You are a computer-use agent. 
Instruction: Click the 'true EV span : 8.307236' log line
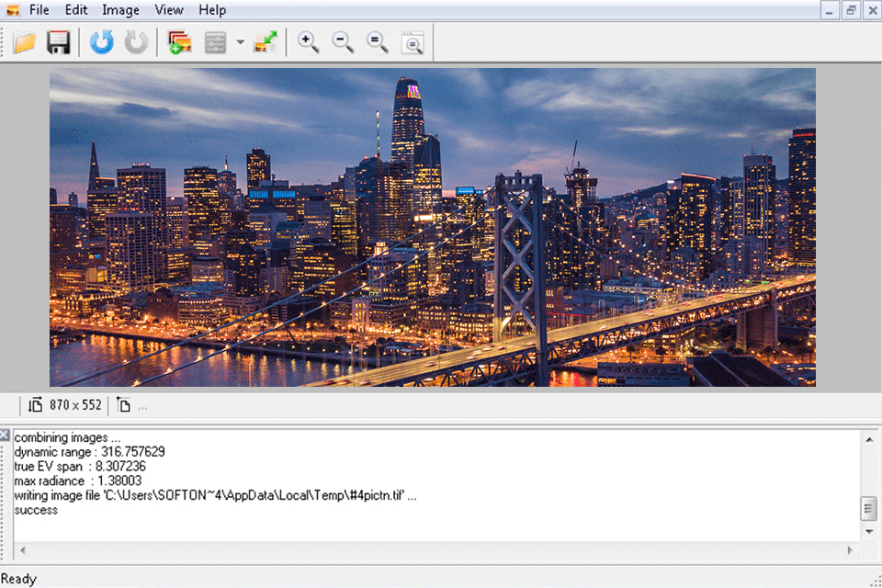tap(80, 467)
